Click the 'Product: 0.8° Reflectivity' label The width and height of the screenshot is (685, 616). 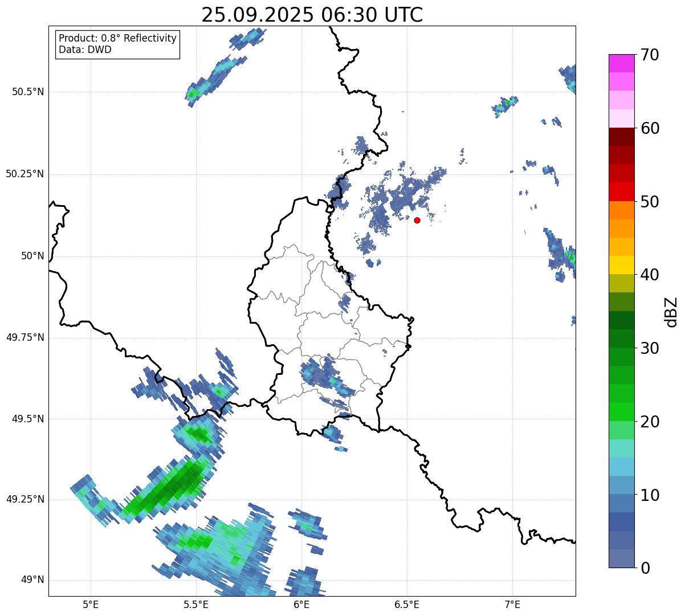click(x=118, y=38)
